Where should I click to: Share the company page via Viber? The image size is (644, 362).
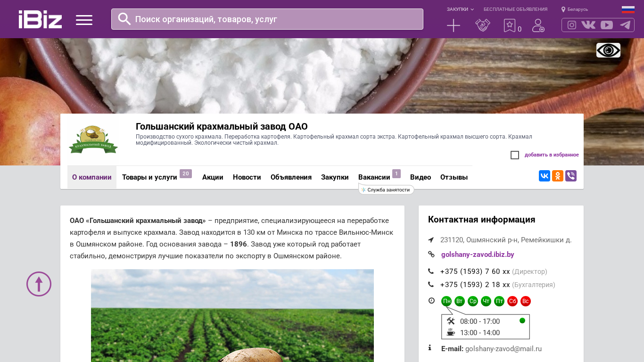click(x=571, y=176)
